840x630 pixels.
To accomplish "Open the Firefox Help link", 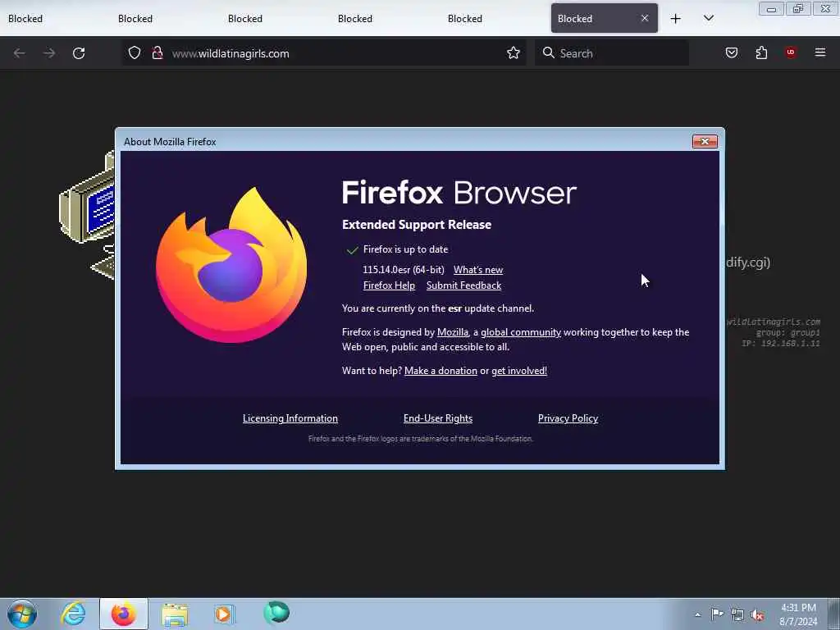I will (389, 285).
